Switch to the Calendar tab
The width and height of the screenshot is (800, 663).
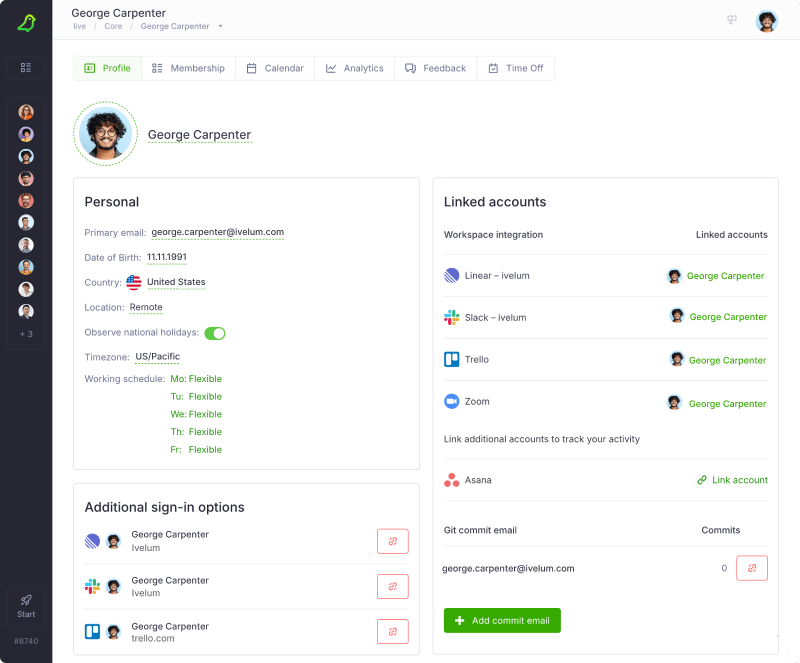coord(275,68)
